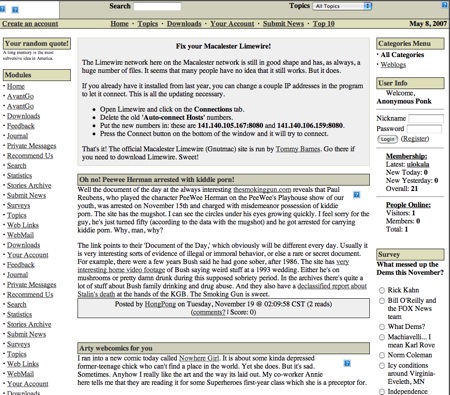Click the Weblogs category link

click(393, 65)
